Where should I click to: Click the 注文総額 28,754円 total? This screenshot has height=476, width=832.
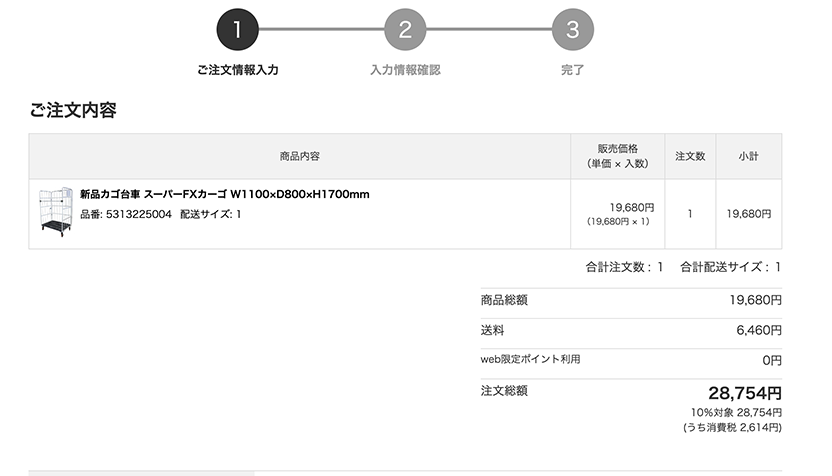pyautogui.click(x=745, y=393)
